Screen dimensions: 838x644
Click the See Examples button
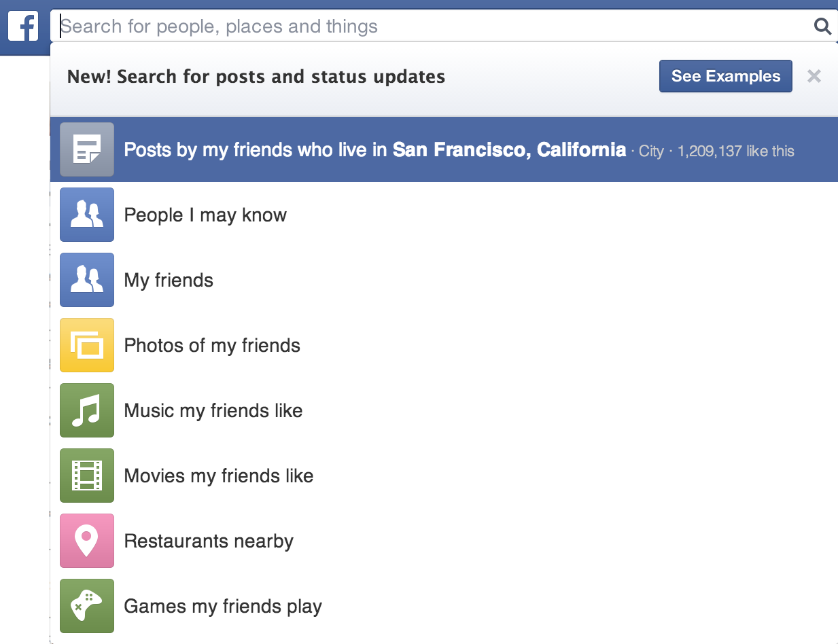725,76
